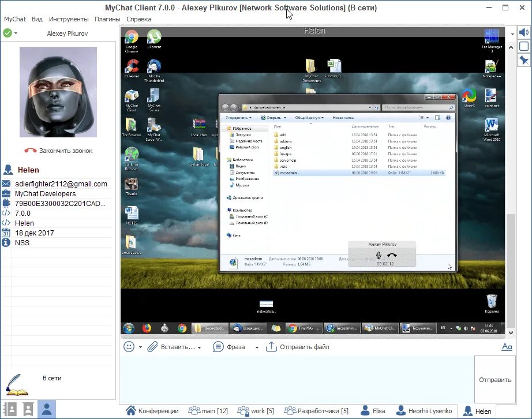Click Helen's contact user icon
The width and height of the screenshot is (532, 419).
tap(8, 170)
